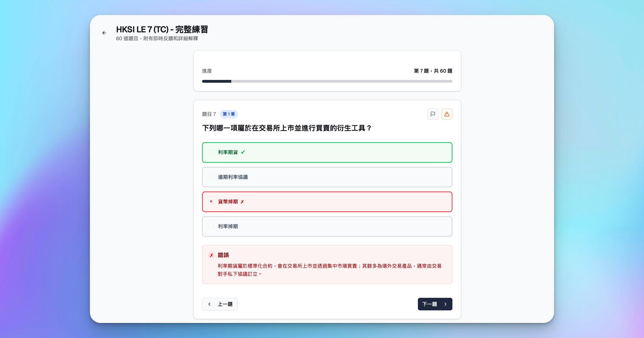Click the explanation text about 利率期貨屬於標準化合約
The image size is (644, 338).
pyautogui.click(x=330, y=270)
